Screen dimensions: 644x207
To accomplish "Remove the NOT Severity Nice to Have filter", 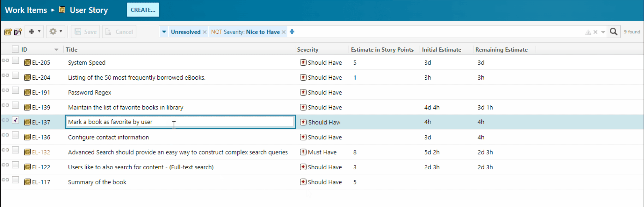I will pos(284,32).
